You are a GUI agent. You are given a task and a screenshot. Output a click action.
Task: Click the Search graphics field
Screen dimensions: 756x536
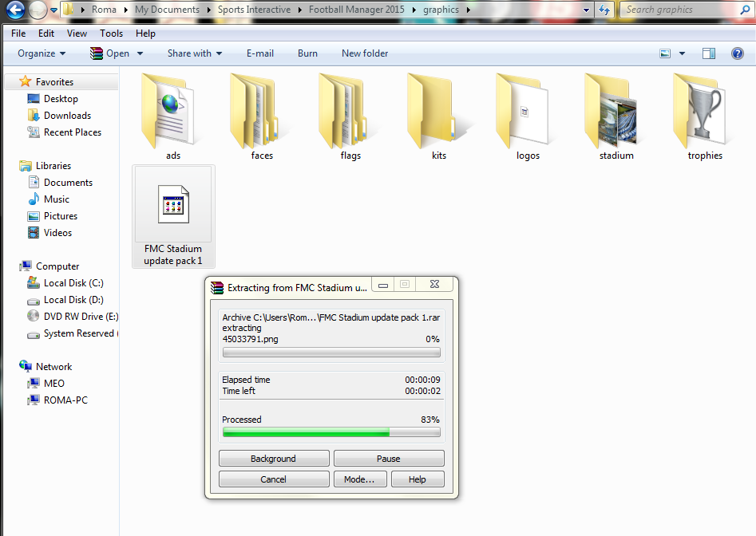point(680,10)
